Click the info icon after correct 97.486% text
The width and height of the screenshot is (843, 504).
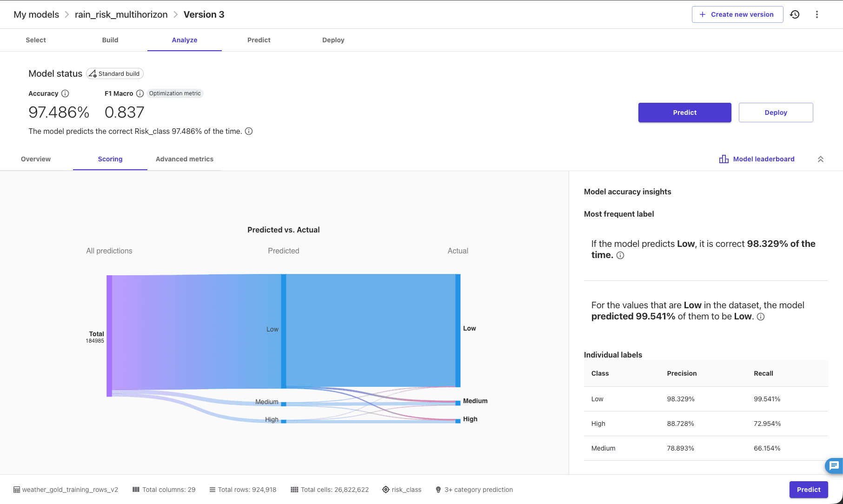tap(249, 131)
